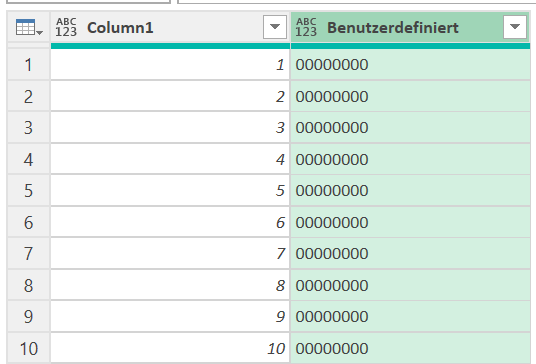The image size is (536, 364).
Task: Click Column1 cell with value 1
Action: 170,64
